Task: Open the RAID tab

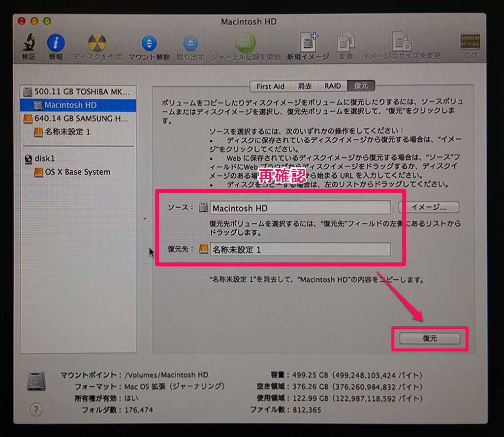Action: [x=333, y=86]
